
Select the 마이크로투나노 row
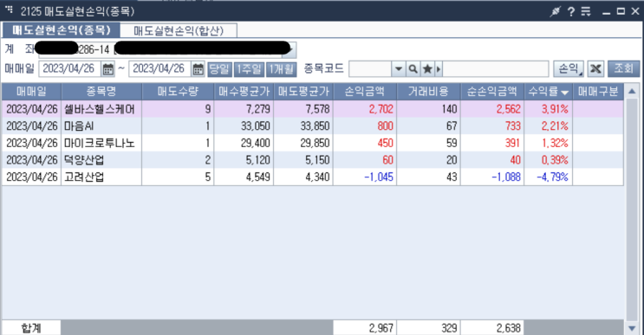(313, 143)
